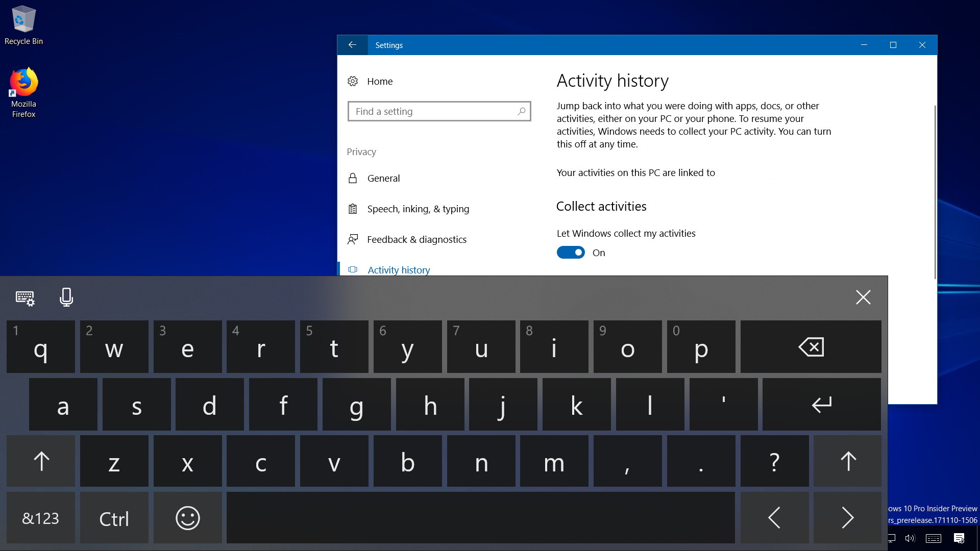
Task: Toggle right Shift key
Action: [847, 461]
